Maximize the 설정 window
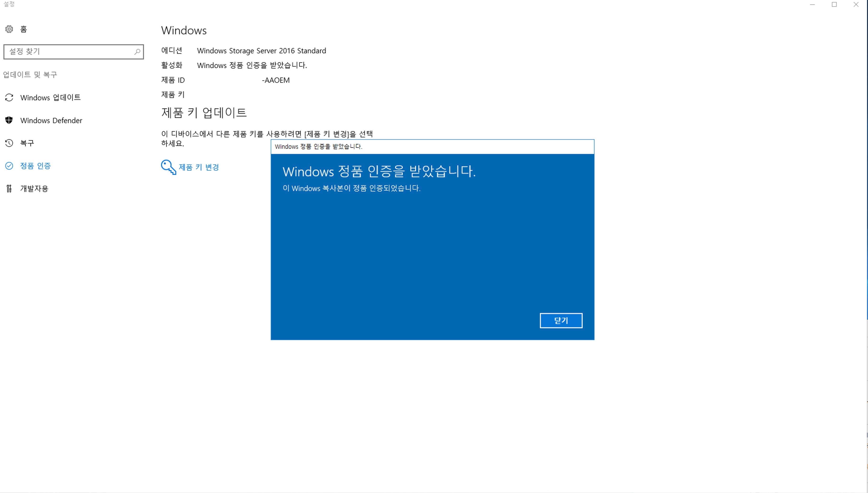The height and width of the screenshot is (493, 868). (x=834, y=5)
